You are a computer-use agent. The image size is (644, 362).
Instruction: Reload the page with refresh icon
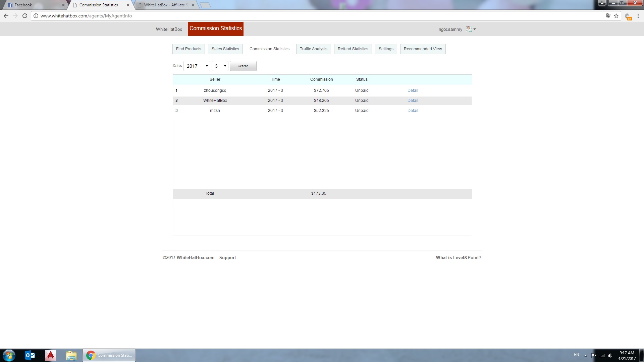(x=24, y=16)
